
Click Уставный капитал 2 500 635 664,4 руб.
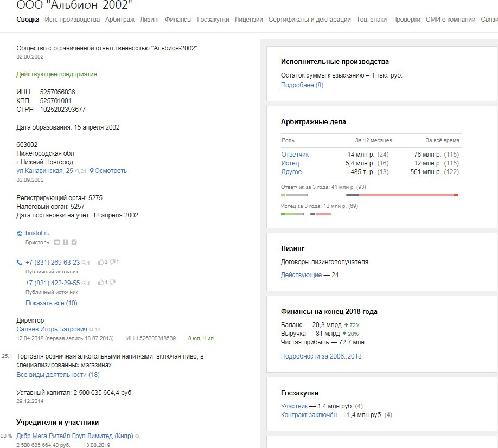[75, 393]
